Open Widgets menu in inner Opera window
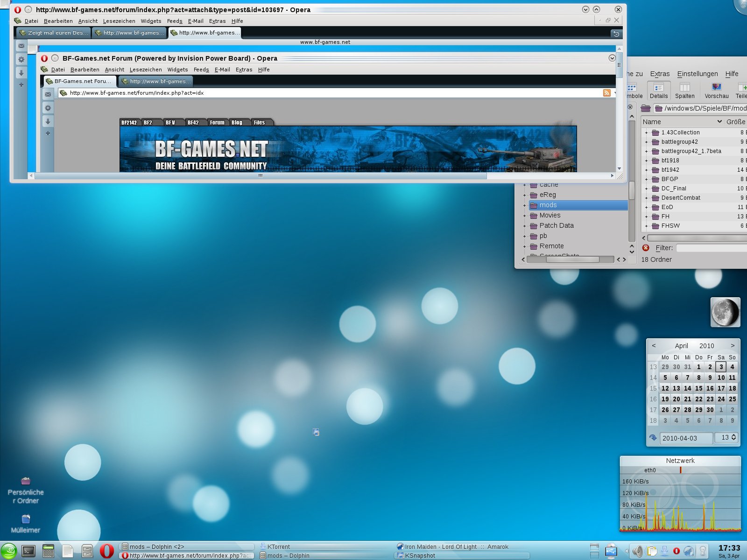This screenshot has height=560, width=747. (x=177, y=70)
